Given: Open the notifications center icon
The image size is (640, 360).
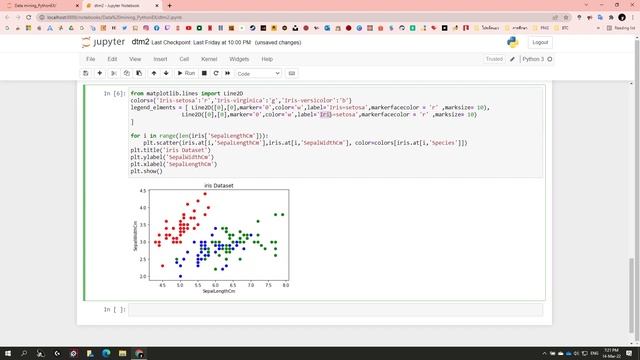Looking at the screenshot, I should click(629, 353).
